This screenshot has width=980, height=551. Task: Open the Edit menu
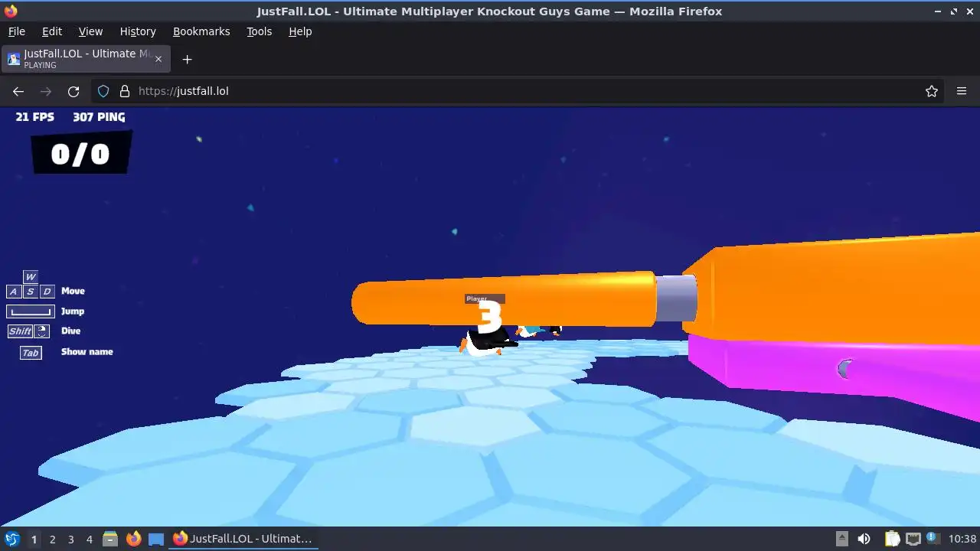click(52, 31)
